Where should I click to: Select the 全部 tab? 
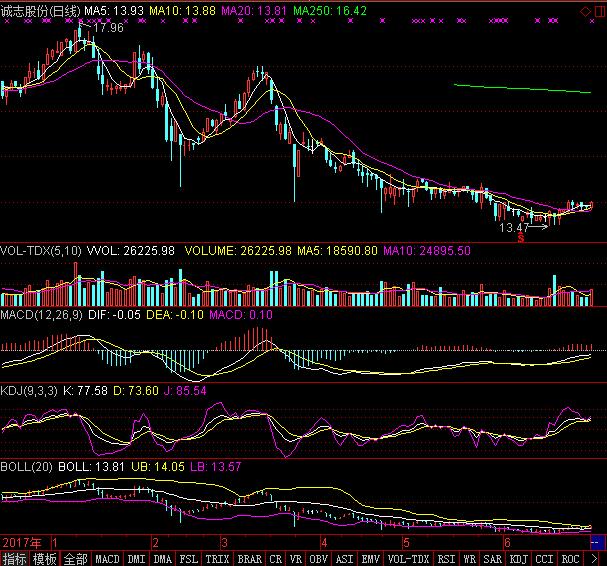75,559
